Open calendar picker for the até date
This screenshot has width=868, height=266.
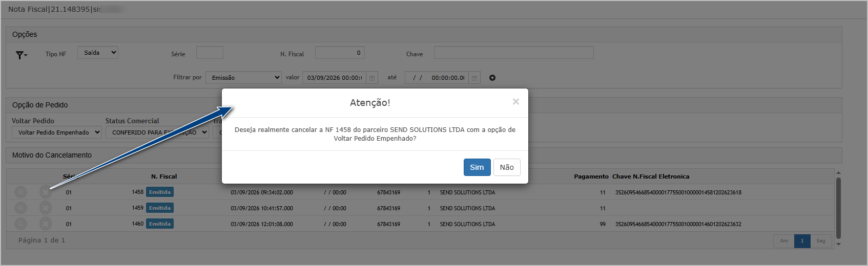474,78
